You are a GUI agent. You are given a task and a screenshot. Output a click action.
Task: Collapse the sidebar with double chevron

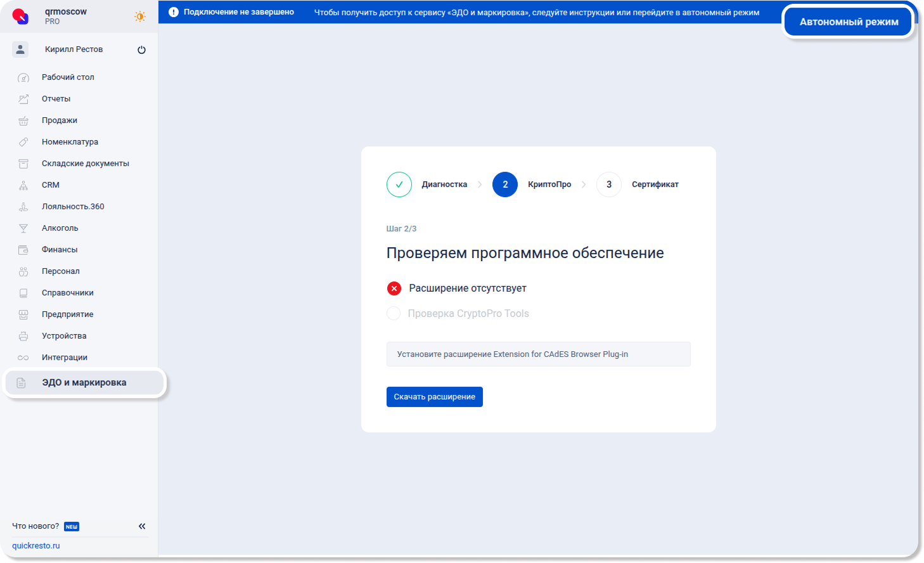[142, 526]
